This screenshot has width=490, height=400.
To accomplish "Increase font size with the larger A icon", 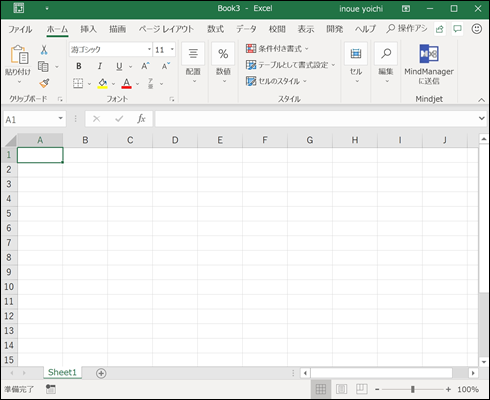I will 145,66.
